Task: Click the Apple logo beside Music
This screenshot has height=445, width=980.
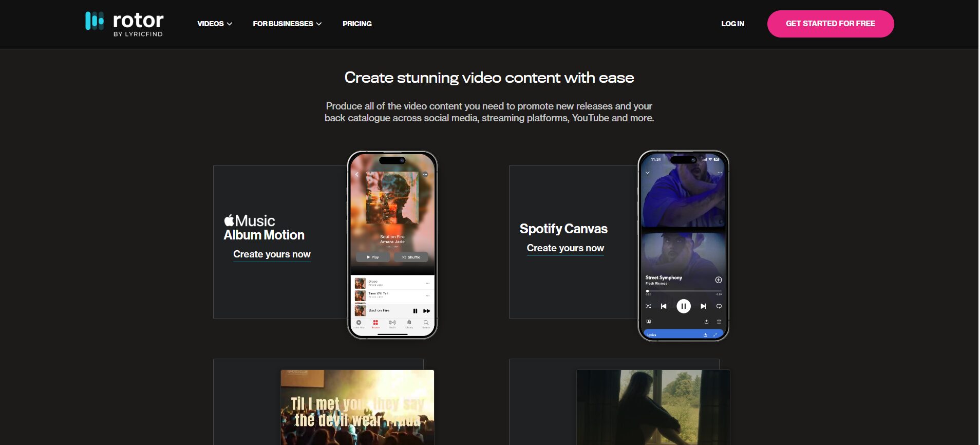Action: [x=229, y=220]
